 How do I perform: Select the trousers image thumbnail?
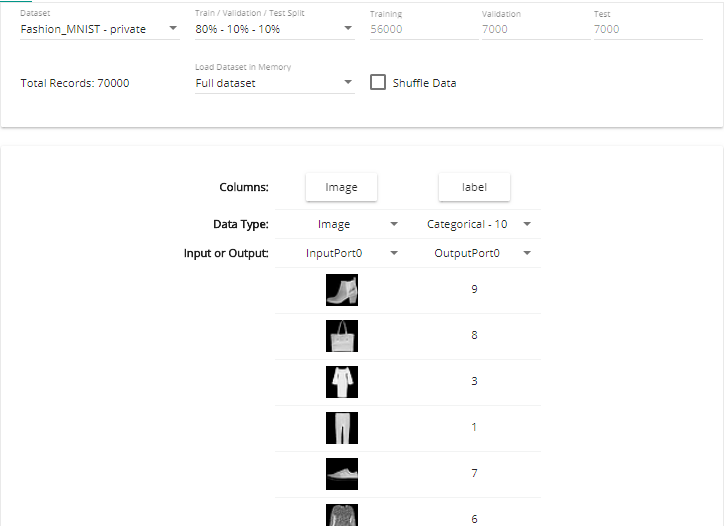click(342, 428)
